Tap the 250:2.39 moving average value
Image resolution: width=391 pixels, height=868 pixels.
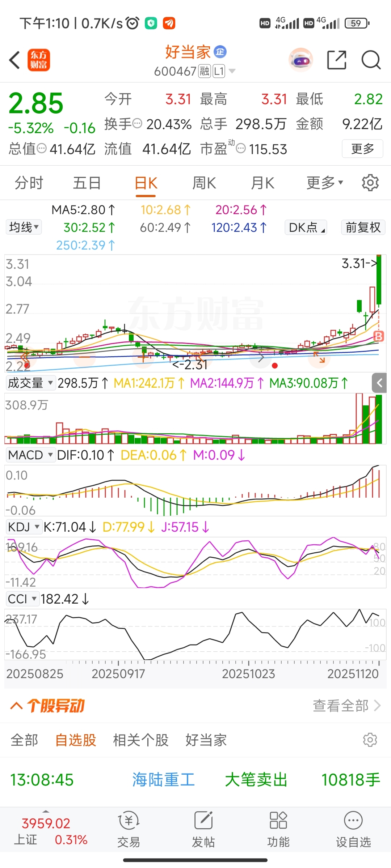click(85, 245)
